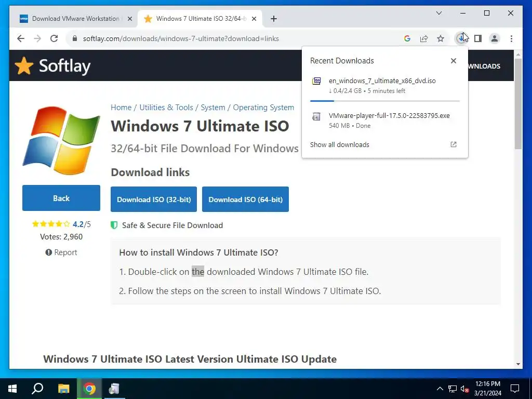Open a new tab with plus button

[x=274, y=19]
